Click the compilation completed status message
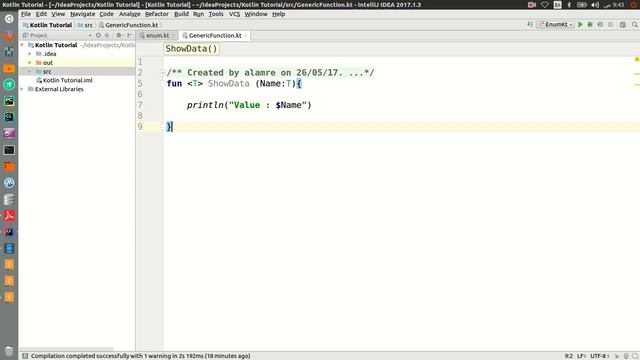Viewport: 640px width, 360px height. coord(140,356)
